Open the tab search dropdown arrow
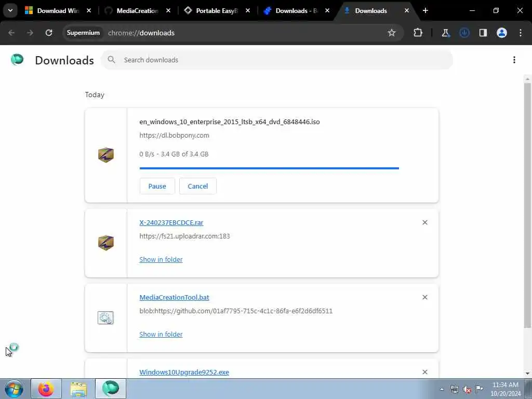The image size is (532, 399). [x=10, y=10]
